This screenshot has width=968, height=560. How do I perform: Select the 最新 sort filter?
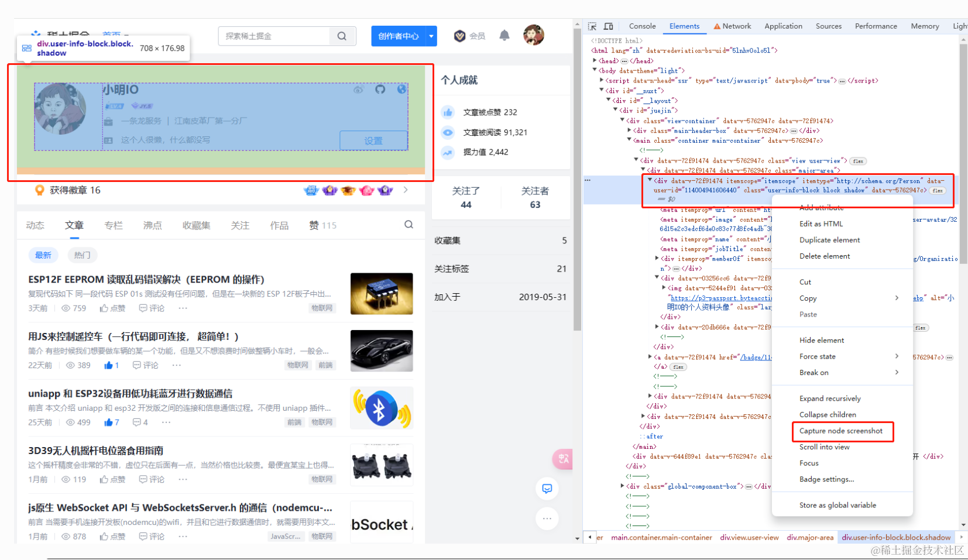(x=43, y=255)
